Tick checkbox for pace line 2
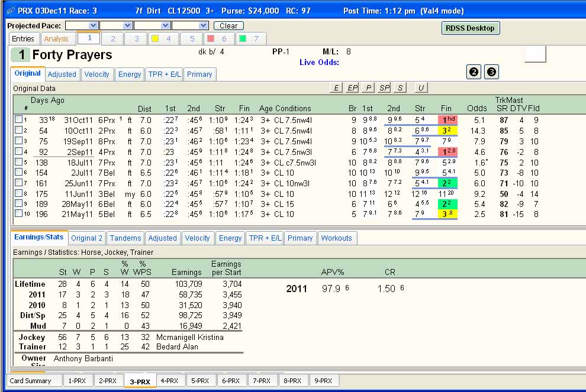 coord(18,130)
